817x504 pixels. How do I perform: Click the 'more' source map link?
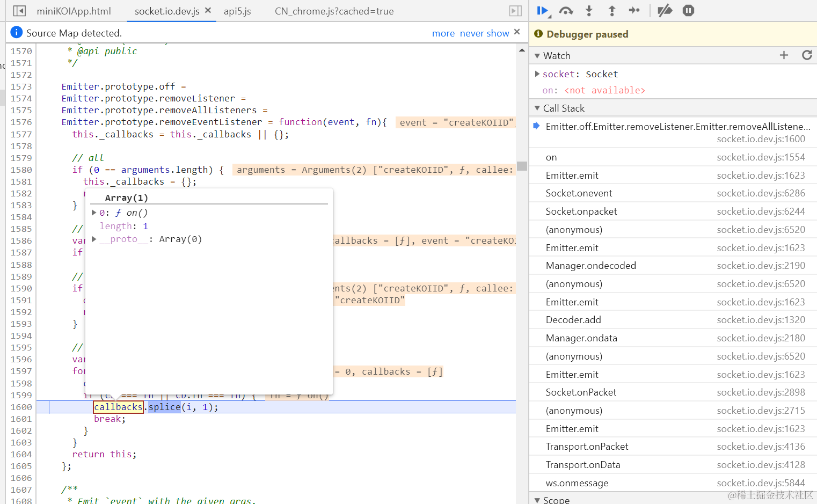(443, 33)
